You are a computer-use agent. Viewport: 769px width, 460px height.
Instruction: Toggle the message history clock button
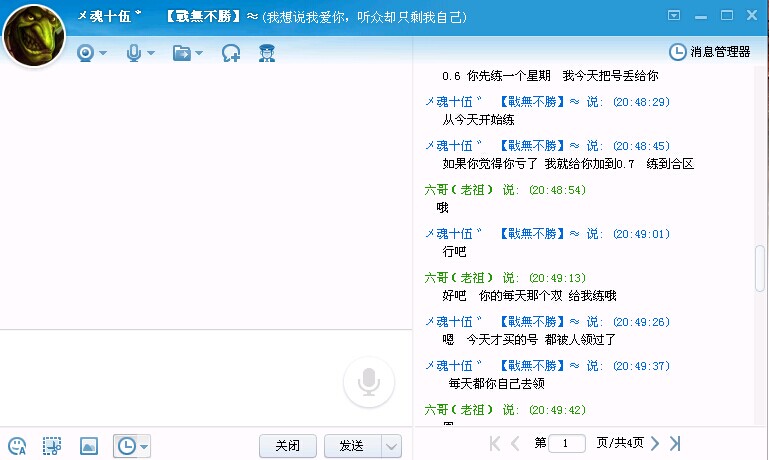coord(126,446)
